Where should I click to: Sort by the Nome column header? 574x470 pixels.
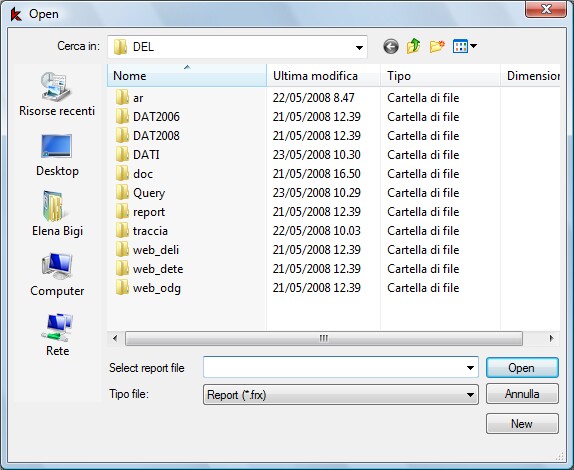click(187, 75)
